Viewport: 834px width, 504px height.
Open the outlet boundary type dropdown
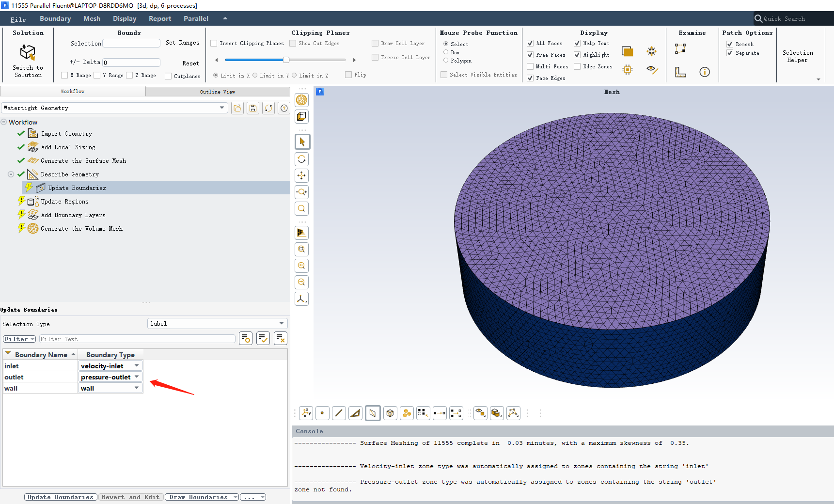point(137,377)
